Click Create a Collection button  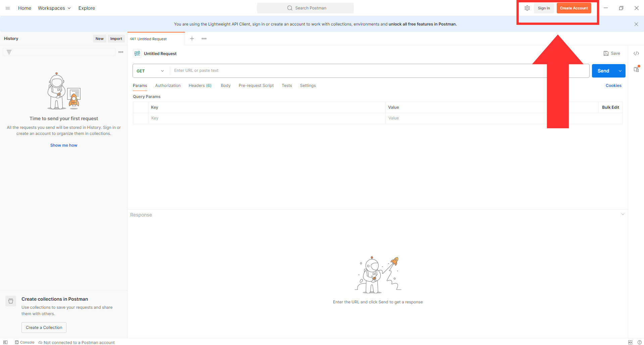(x=44, y=328)
